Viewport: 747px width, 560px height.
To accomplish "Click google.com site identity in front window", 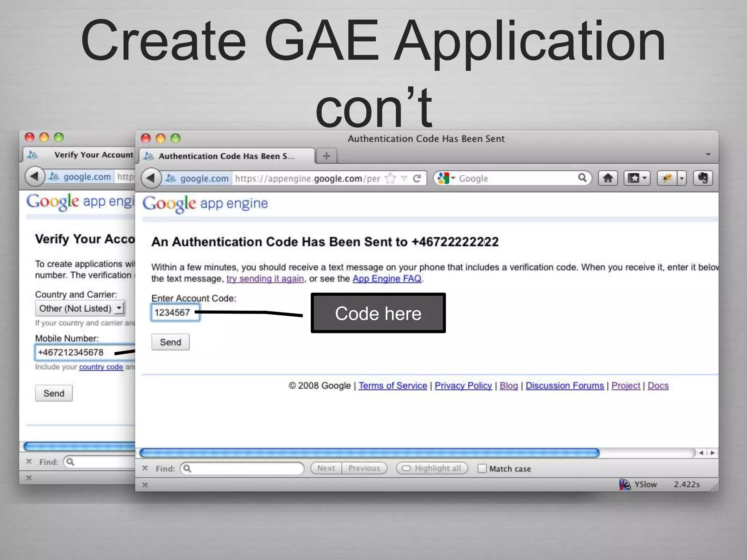I will (198, 178).
